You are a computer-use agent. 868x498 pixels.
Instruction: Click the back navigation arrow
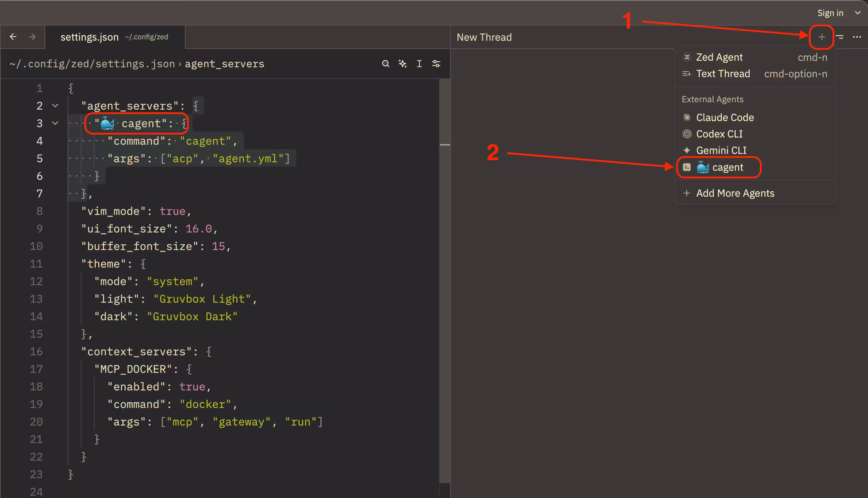14,37
